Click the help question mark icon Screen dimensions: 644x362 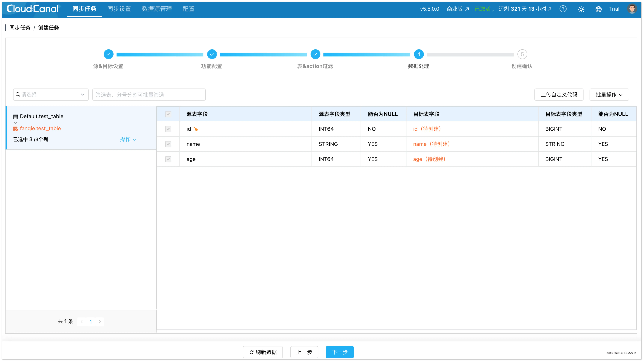click(x=563, y=9)
